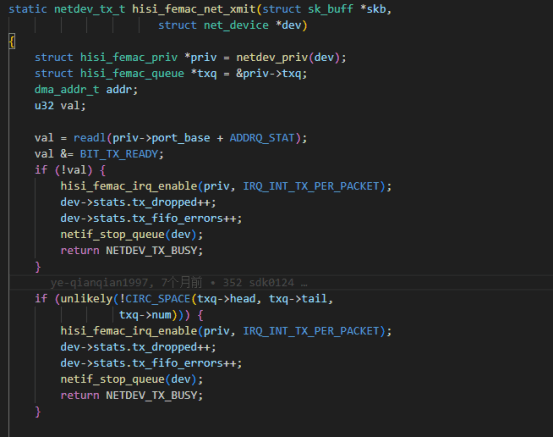Click net_device in the second parameter line
Image resolution: width=554 pixels, height=437 pixels.
pos(236,25)
